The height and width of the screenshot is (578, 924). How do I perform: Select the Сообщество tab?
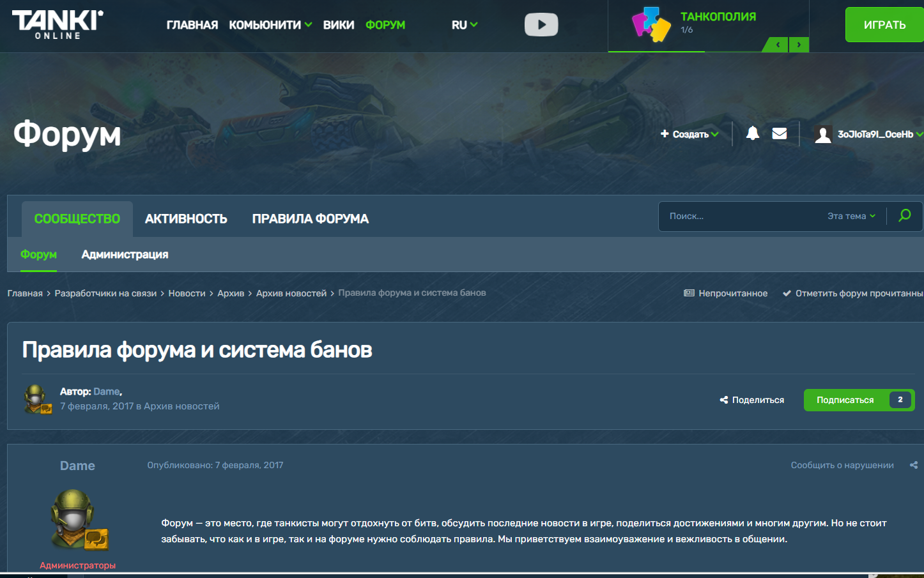77,218
